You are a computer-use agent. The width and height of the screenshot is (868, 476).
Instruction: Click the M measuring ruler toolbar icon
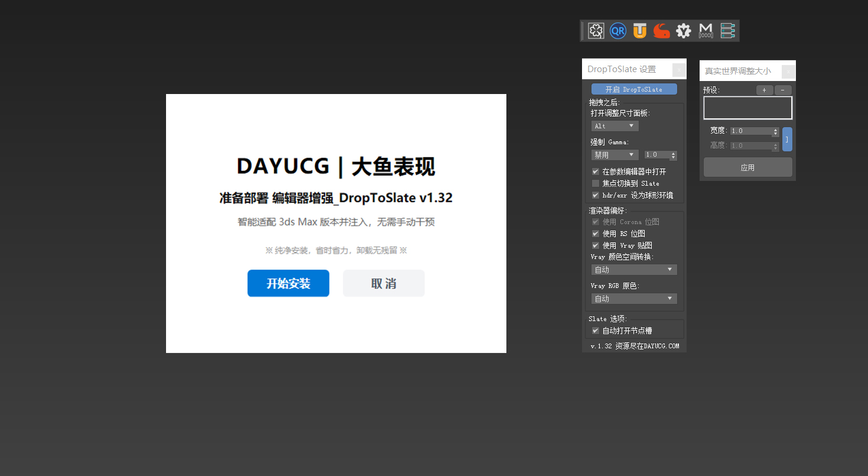tap(706, 31)
